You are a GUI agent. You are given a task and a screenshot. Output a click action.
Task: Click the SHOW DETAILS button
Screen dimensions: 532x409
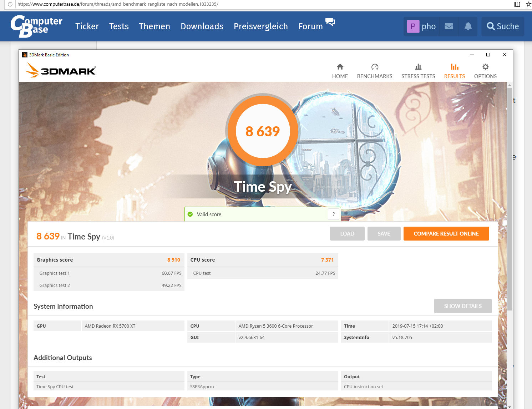463,306
